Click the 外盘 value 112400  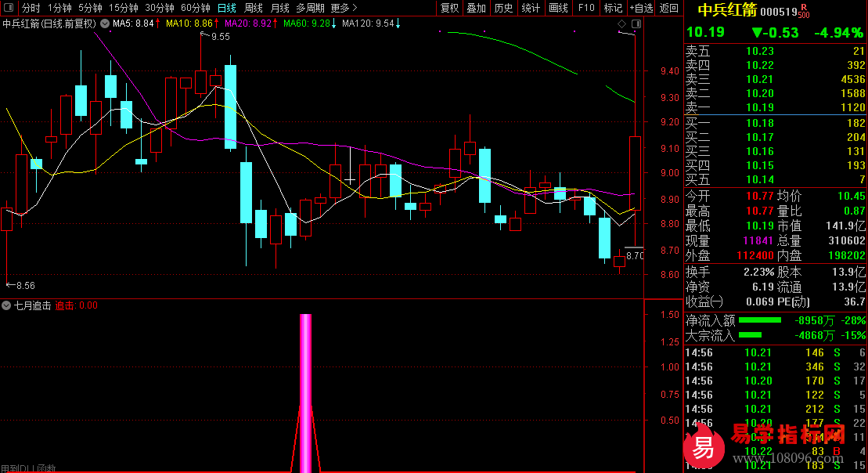(x=755, y=255)
